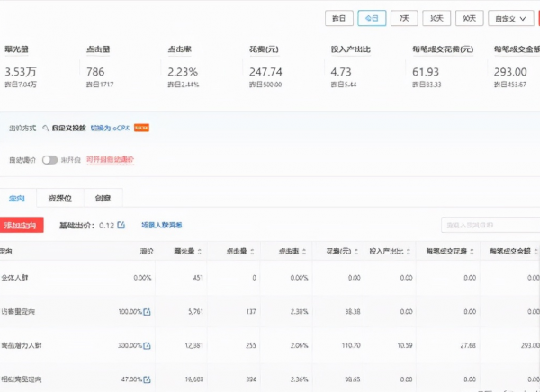Toggle the 自动调价 switch on
The image size is (540, 392).
coord(49,160)
